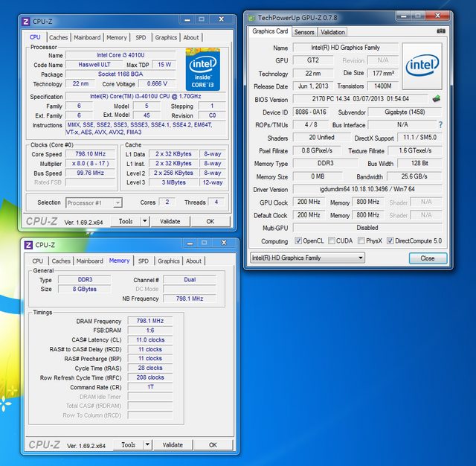Click the Intel Core i3 4010U name value

120,55
